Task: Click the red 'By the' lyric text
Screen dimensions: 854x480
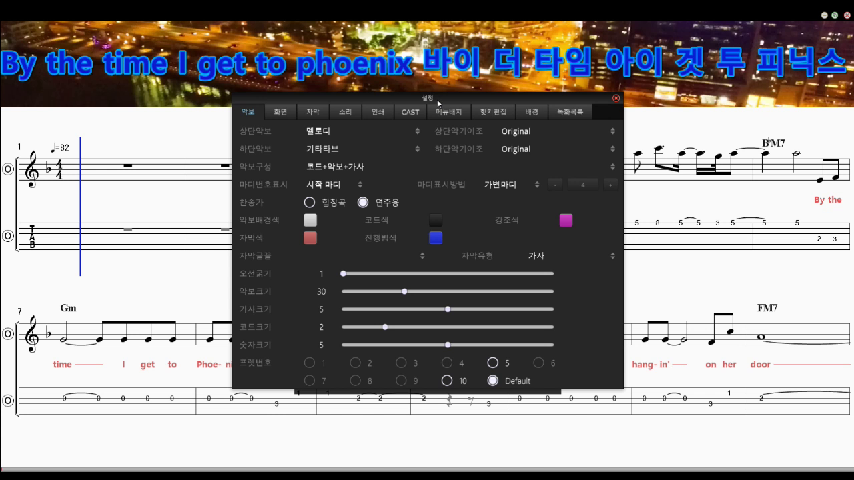Action: [827, 200]
